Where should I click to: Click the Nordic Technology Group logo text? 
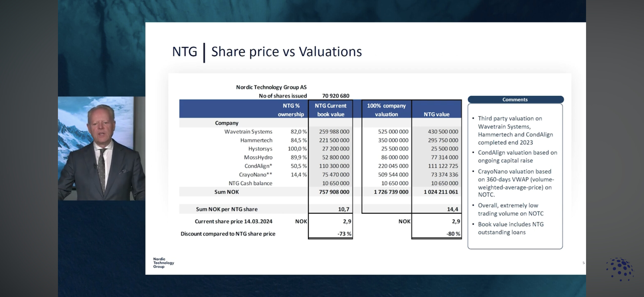pos(164,263)
